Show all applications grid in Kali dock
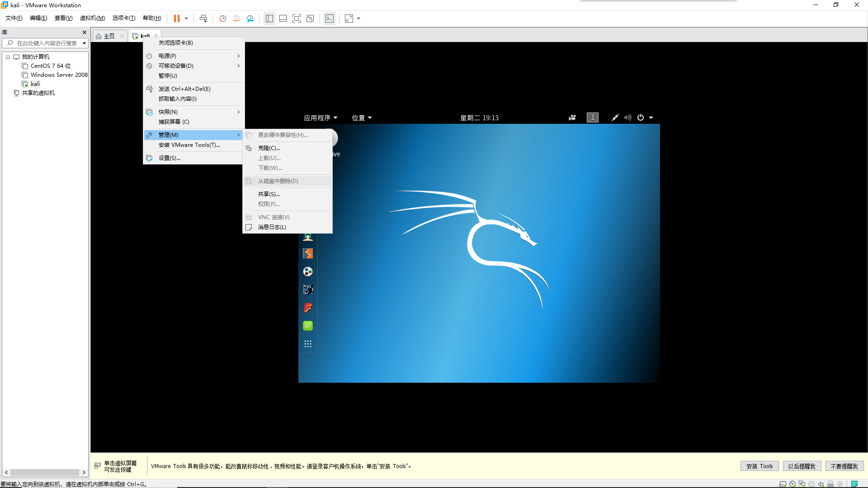 pyautogui.click(x=308, y=344)
